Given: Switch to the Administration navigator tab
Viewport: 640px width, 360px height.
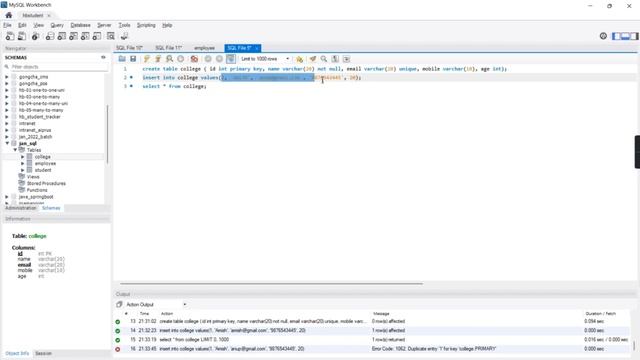Looking at the screenshot, I should [20, 208].
